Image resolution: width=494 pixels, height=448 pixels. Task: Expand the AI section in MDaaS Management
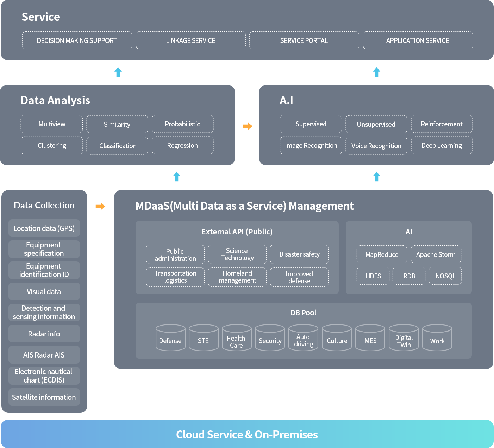tap(408, 232)
